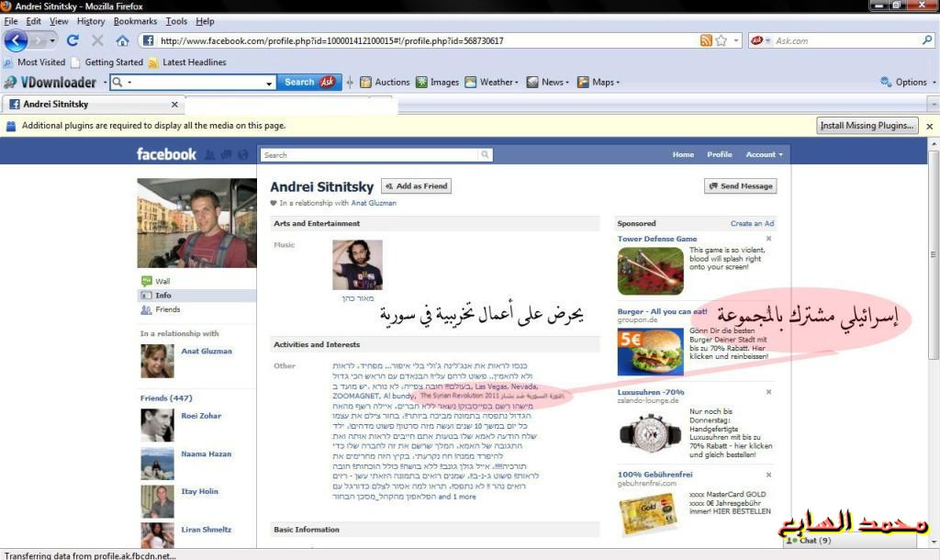Open Firefox home page icon

(x=123, y=40)
